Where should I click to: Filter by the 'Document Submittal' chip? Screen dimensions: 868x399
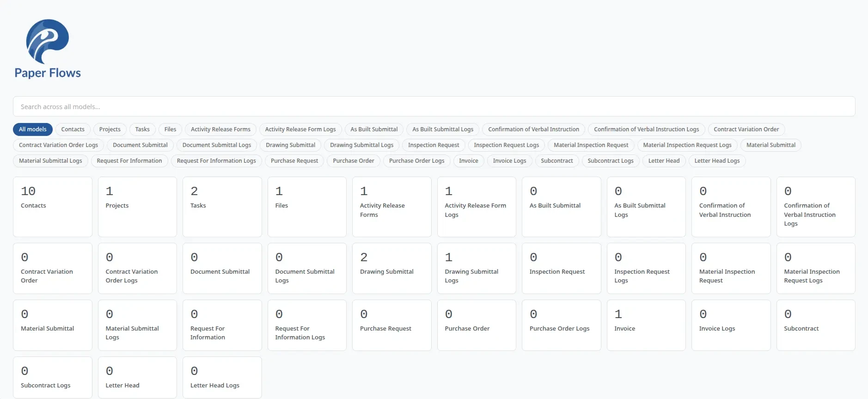140,145
